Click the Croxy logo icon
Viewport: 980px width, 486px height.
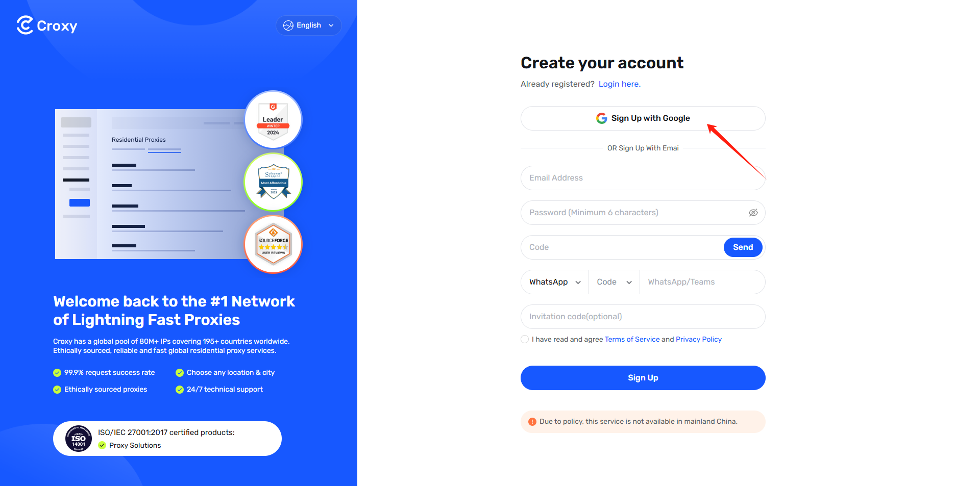click(25, 25)
